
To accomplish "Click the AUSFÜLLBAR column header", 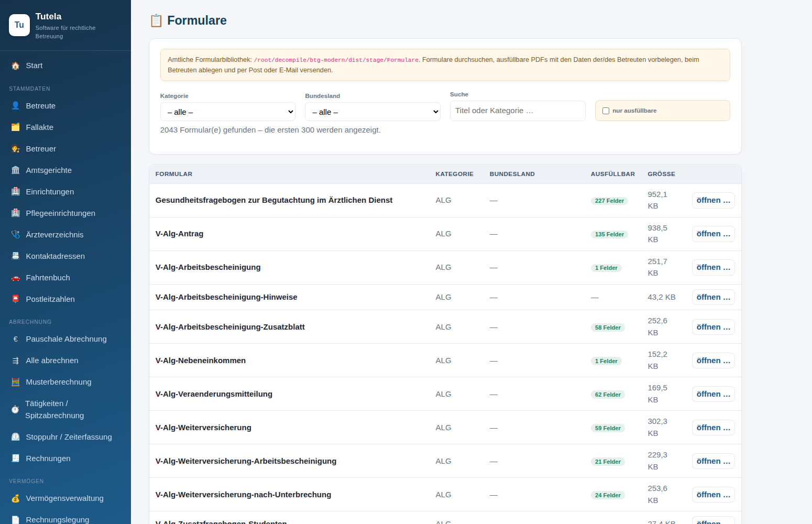I will click(613, 174).
